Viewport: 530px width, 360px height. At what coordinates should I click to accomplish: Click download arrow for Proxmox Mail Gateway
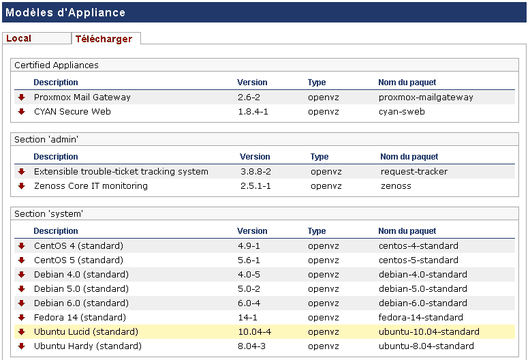click(21, 97)
